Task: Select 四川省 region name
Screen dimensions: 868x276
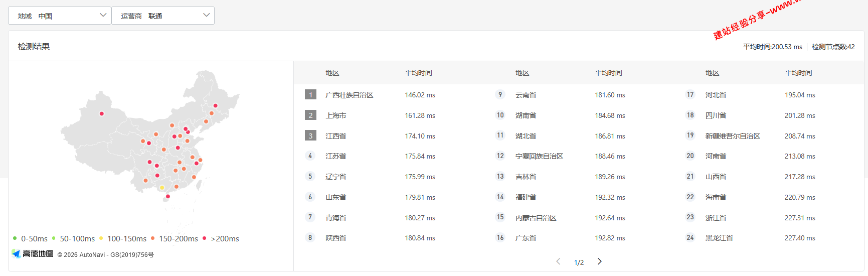Action: (x=716, y=115)
